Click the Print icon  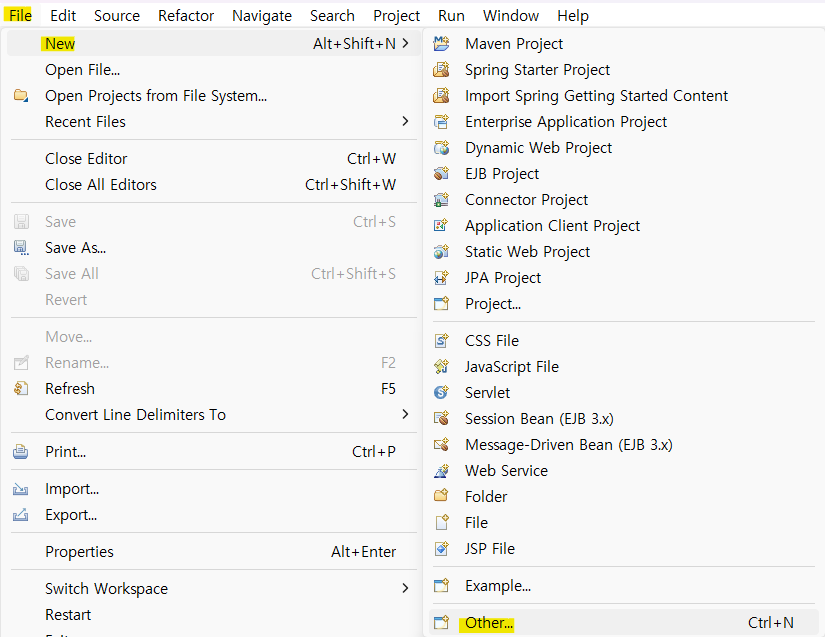21,452
